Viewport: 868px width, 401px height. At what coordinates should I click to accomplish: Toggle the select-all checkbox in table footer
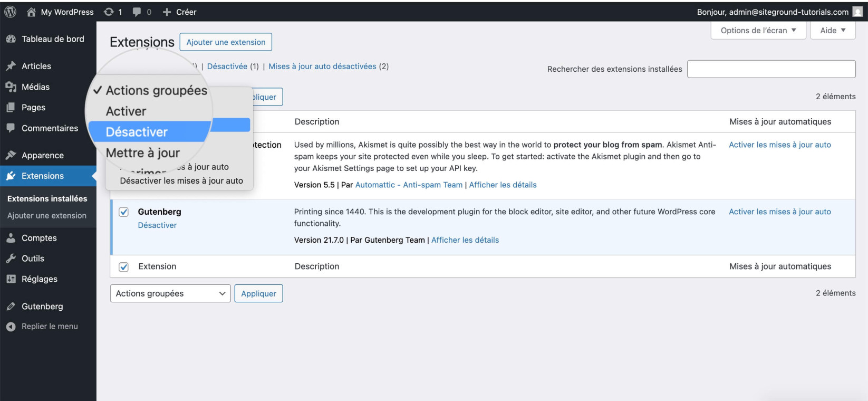coord(123,267)
